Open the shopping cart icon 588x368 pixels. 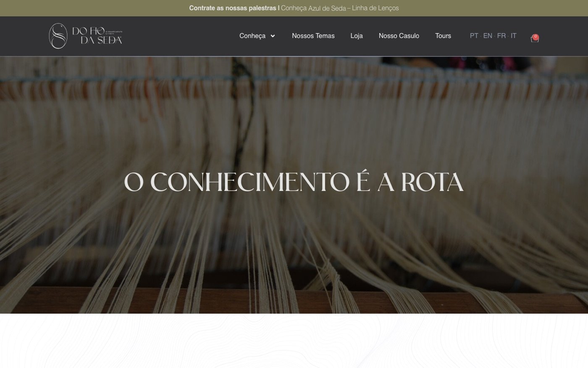pos(534,39)
